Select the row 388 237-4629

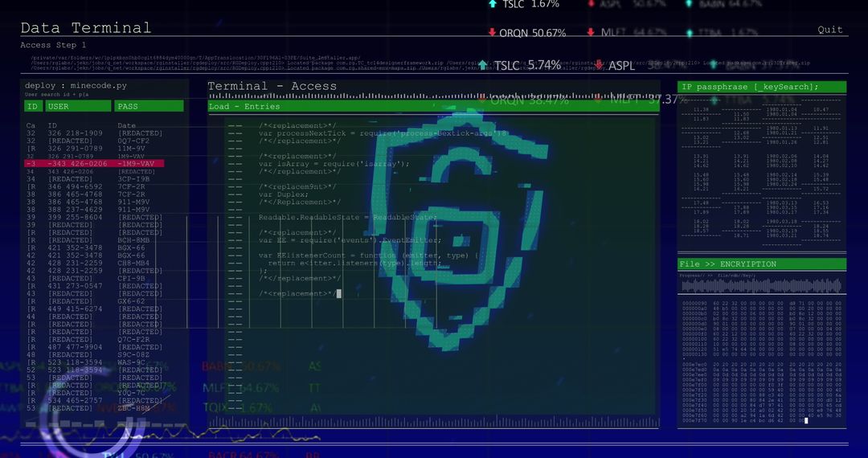click(88, 210)
